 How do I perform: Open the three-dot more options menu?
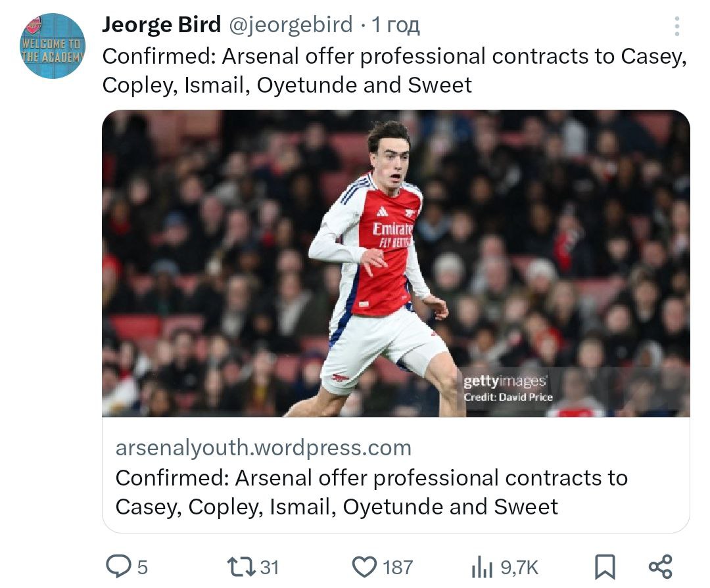coord(676,27)
